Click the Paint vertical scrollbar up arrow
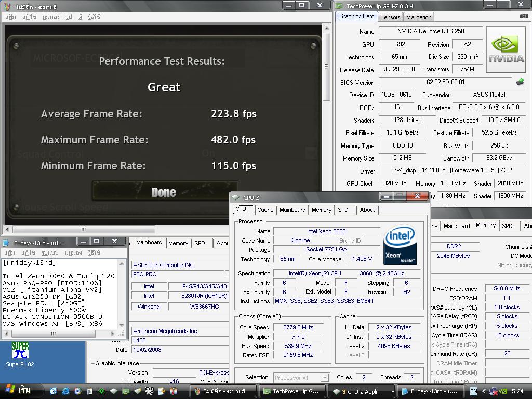The width and height of the screenshot is (532, 399). (x=326, y=28)
